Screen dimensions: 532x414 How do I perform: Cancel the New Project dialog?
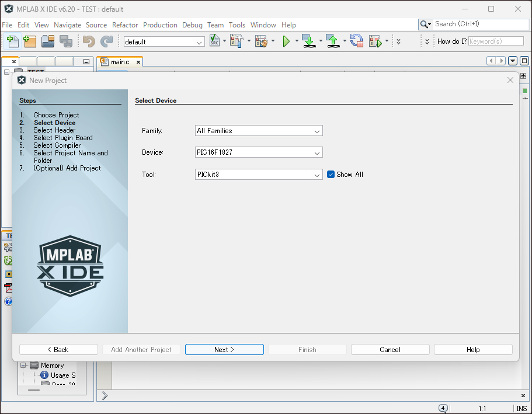pos(390,350)
